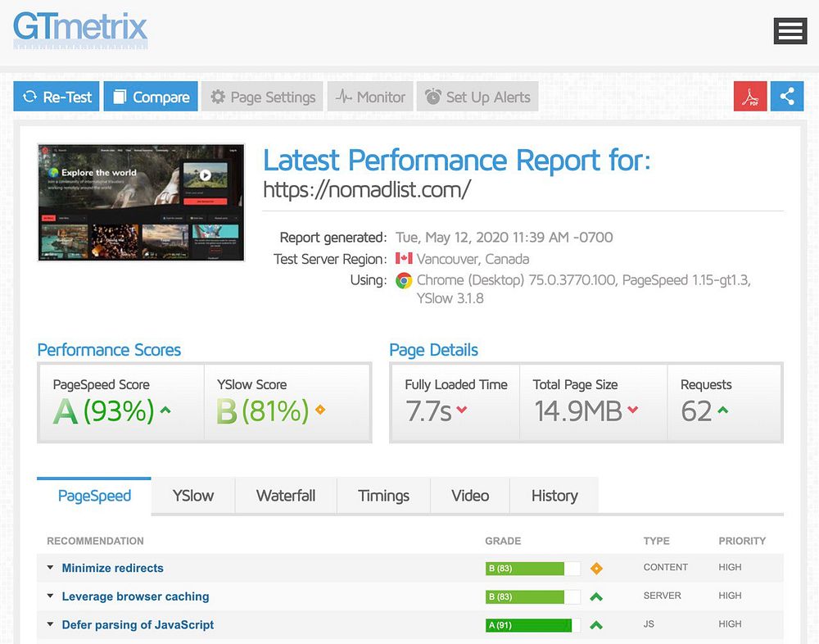Select the PageSpeed tab

coord(94,496)
